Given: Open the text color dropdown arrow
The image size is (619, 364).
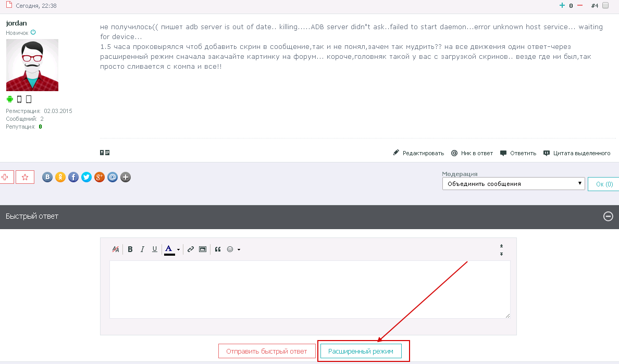Looking at the screenshot, I should pos(178,250).
